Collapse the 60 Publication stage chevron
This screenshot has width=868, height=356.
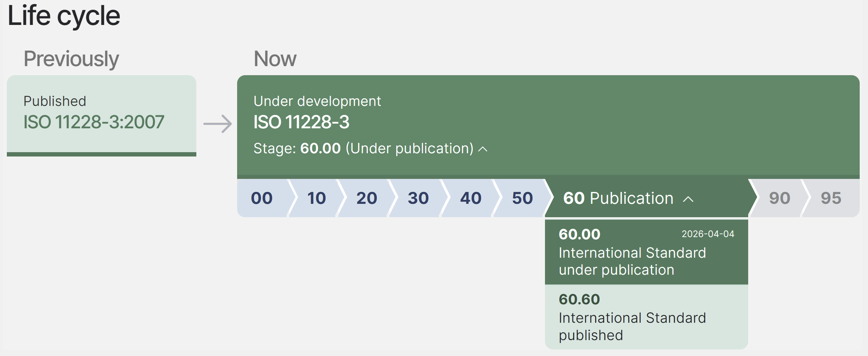tap(688, 199)
